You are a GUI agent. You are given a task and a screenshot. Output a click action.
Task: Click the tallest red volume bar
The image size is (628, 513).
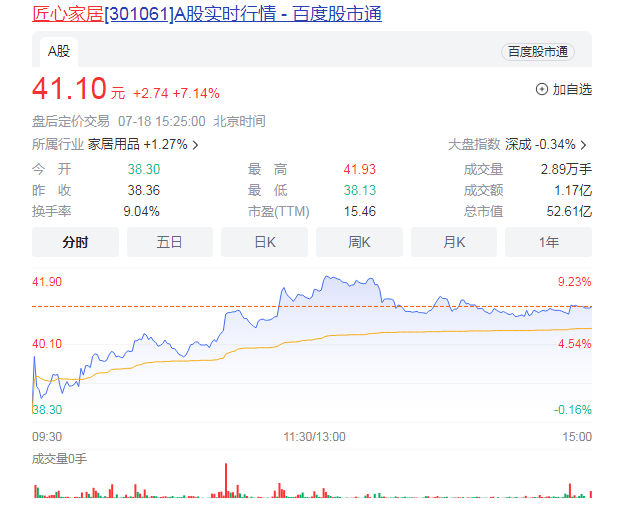click(x=226, y=480)
